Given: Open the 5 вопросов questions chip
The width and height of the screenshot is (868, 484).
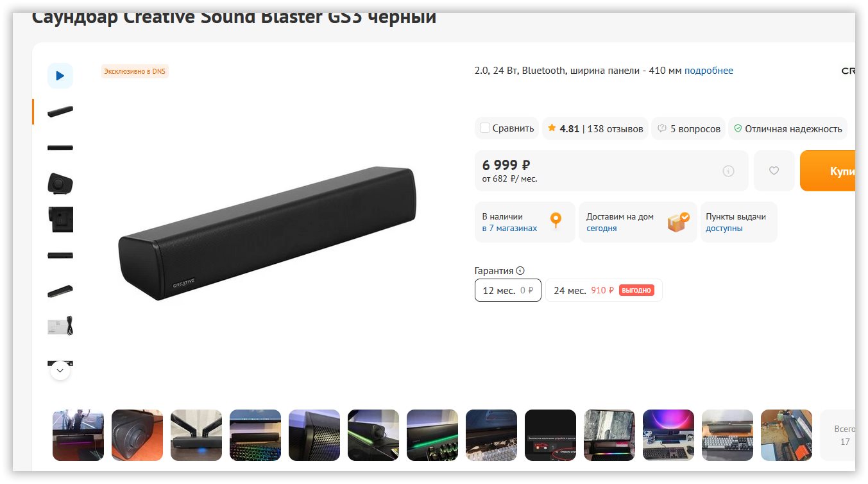Looking at the screenshot, I should point(688,128).
